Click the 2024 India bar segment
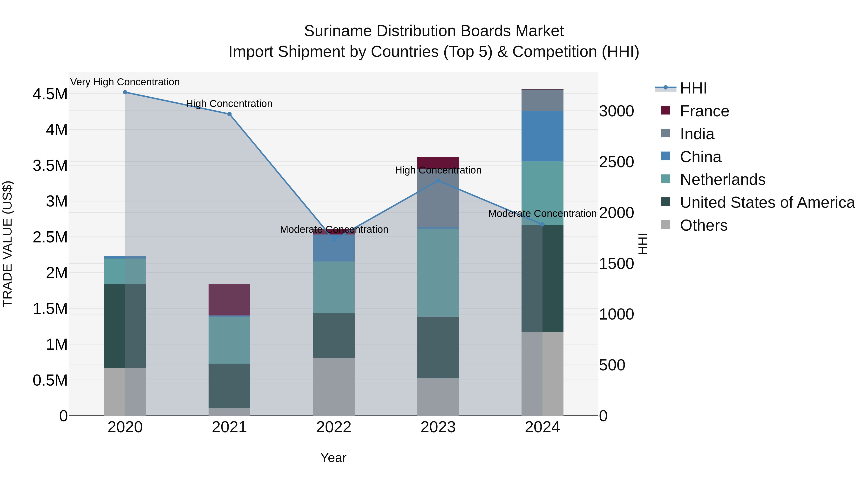 542,100
